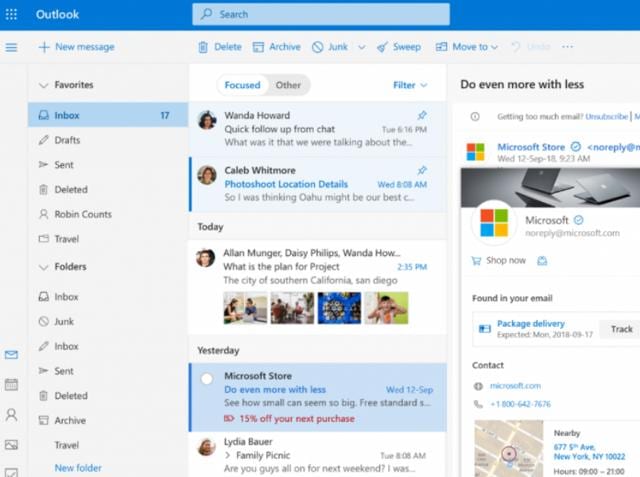Viewport: 640px width, 477px height.
Task: Collapse the Folders section
Action: (x=43, y=267)
